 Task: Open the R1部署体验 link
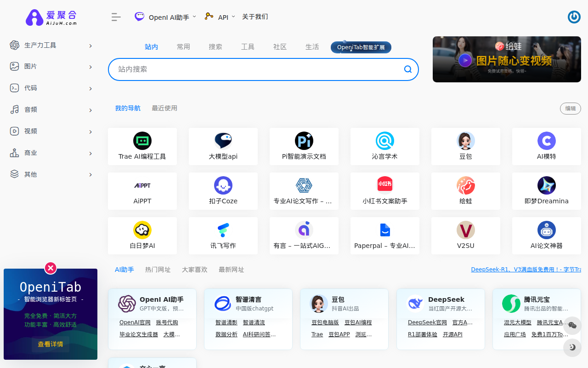click(x=423, y=334)
